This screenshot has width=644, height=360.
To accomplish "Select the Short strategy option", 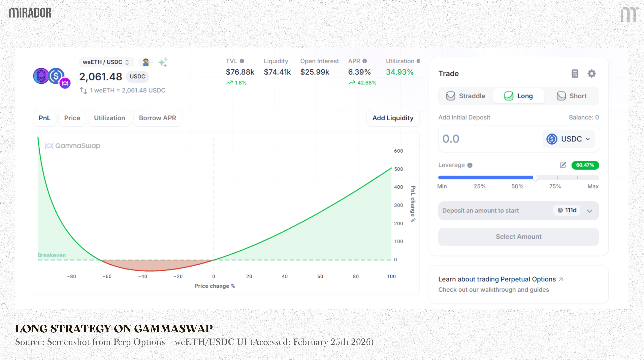I will pyautogui.click(x=572, y=96).
